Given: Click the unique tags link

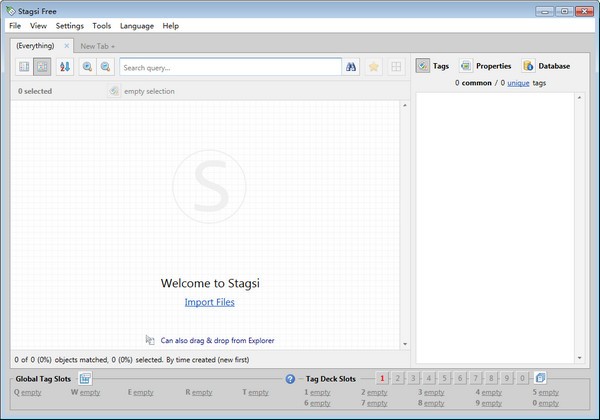Looking at the screenshot, I should point(519,83).
